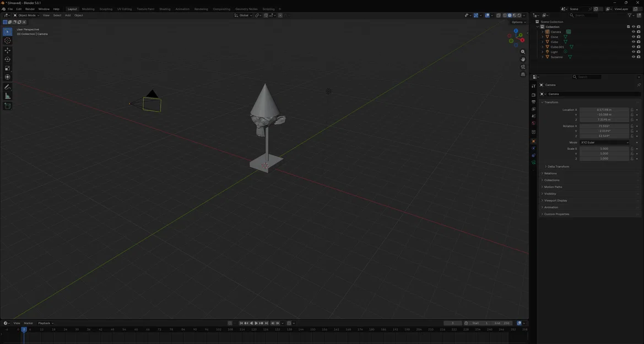The image size is (644, 344).
Task: Select the Measure tool
Action: [x=7, y=96]
